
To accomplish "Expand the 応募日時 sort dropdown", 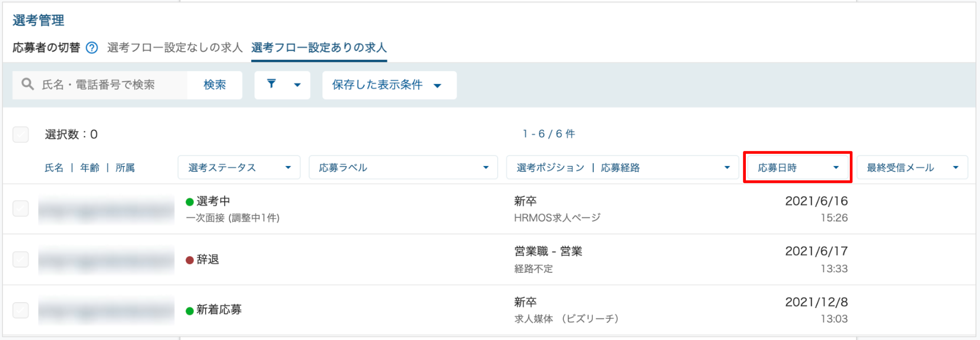I will point(798,167).
